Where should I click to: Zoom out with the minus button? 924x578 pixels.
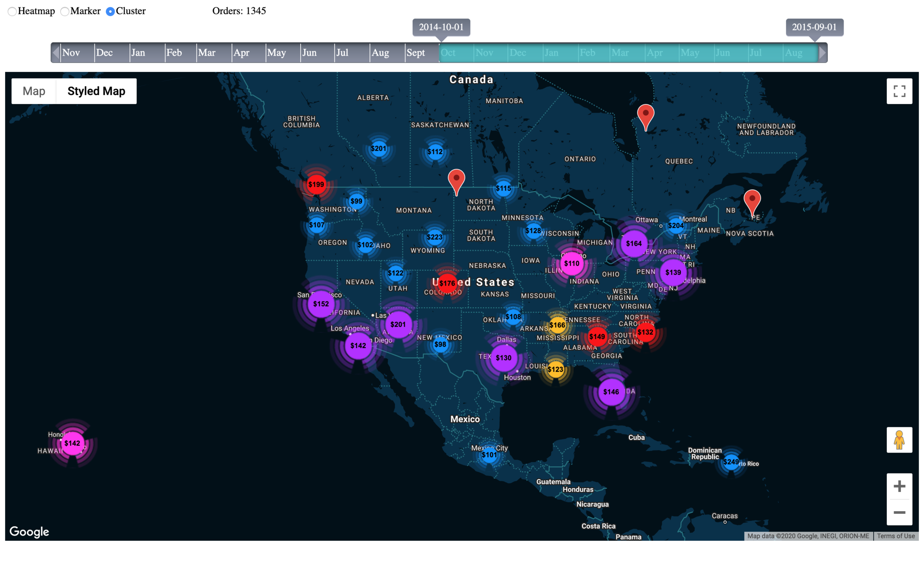tap(899, 512)
